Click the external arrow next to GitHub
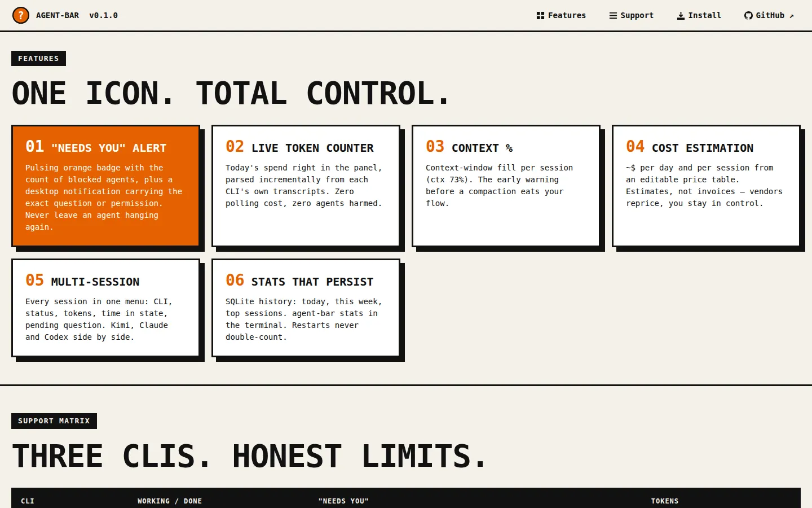Image resolution: width=812 pixels, height=508 pixels. click(792, 16)
